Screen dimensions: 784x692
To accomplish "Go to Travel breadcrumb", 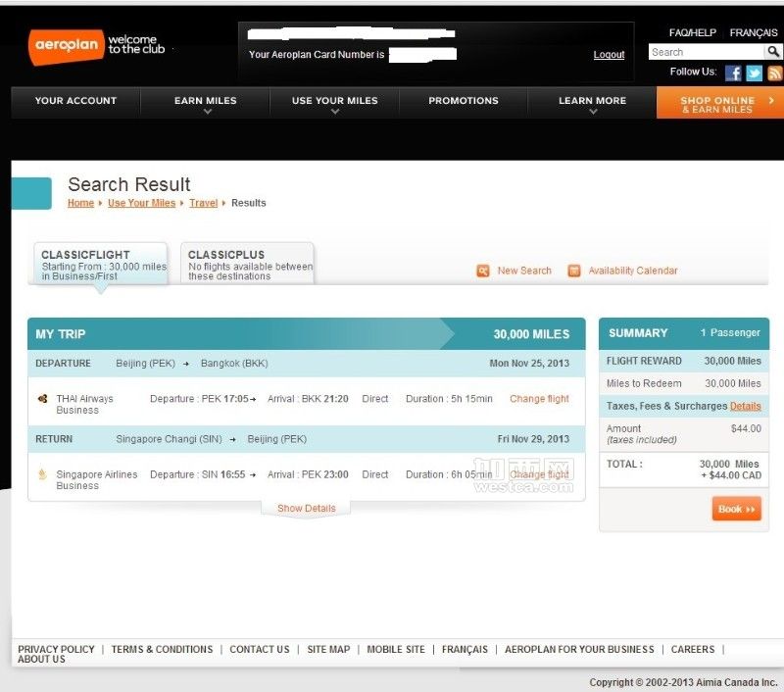I will click(204, 203).
